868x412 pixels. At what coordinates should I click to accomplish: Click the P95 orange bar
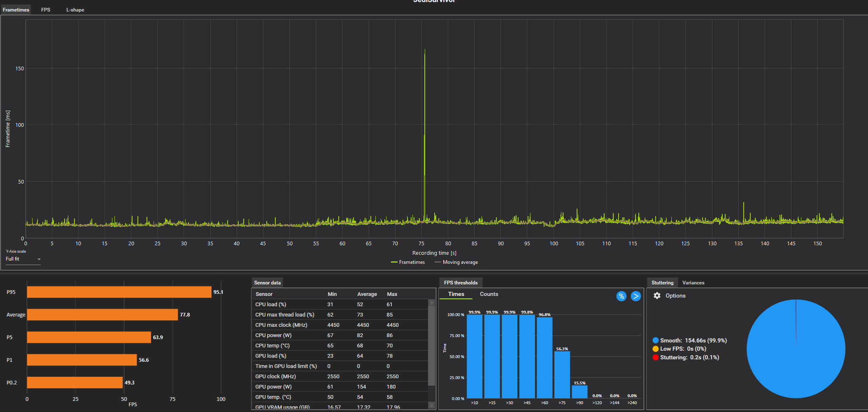click(x=119, y=292)
